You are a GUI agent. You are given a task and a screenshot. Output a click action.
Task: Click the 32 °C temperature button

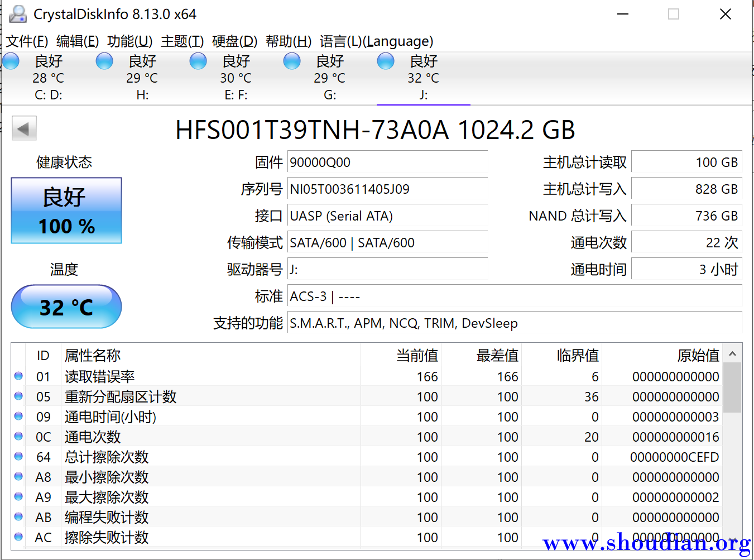tap(66, 307)
